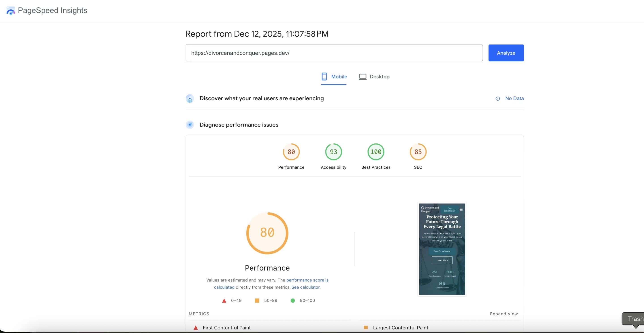Select the Accessibility score circle showing 93
The image size is (644, 333).
click(333, 152)
